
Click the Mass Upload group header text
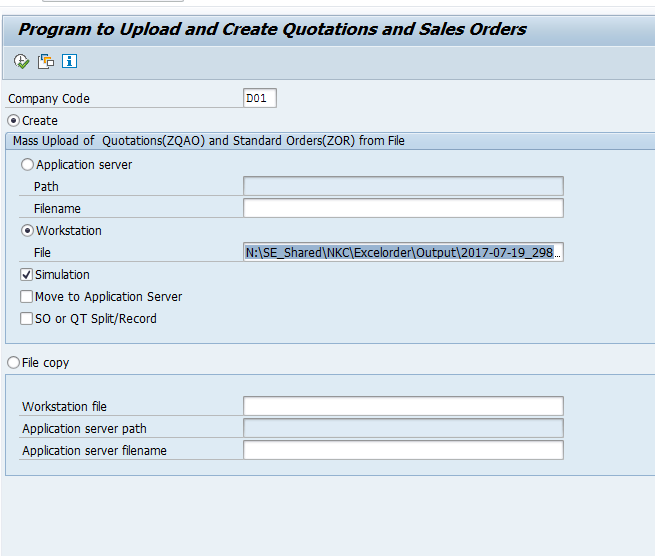[x=208, y=141]
